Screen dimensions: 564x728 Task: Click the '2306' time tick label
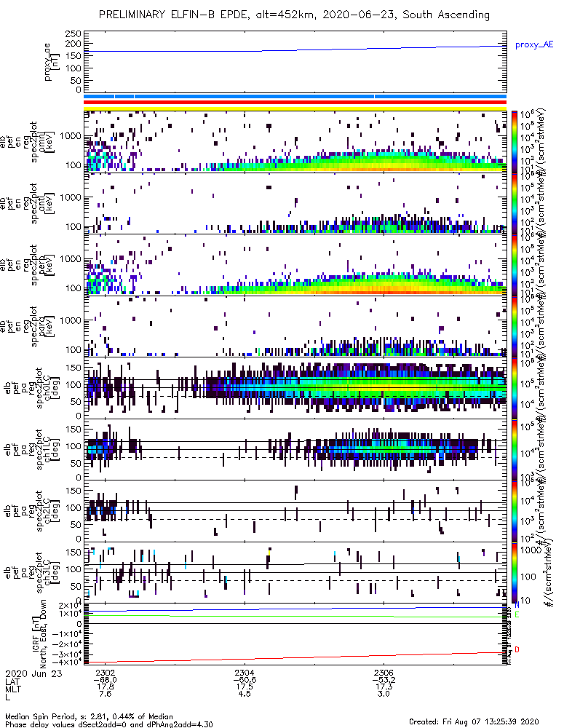pyautogui.click(x=384, y=673)
